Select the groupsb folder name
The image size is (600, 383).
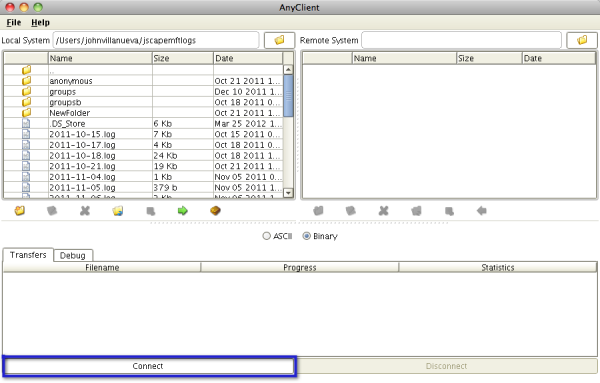coord(65,102)
